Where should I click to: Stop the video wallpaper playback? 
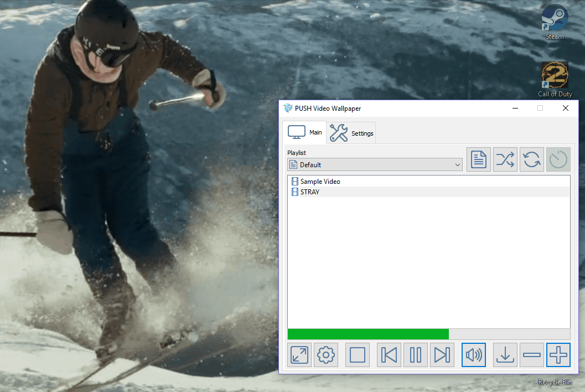point(358,355)
